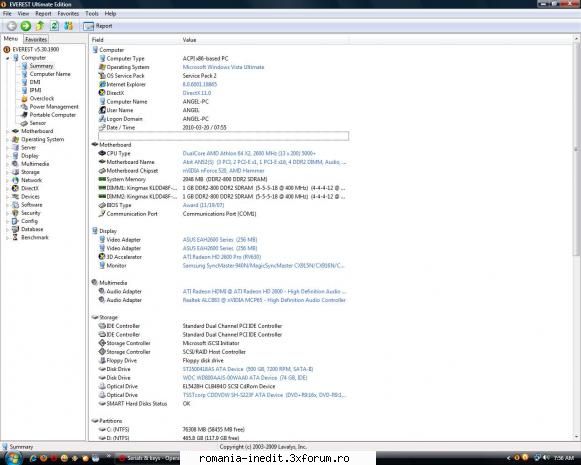Expand the Server tree node
Viewport: 581px width, 465px height.
[7, 147]
